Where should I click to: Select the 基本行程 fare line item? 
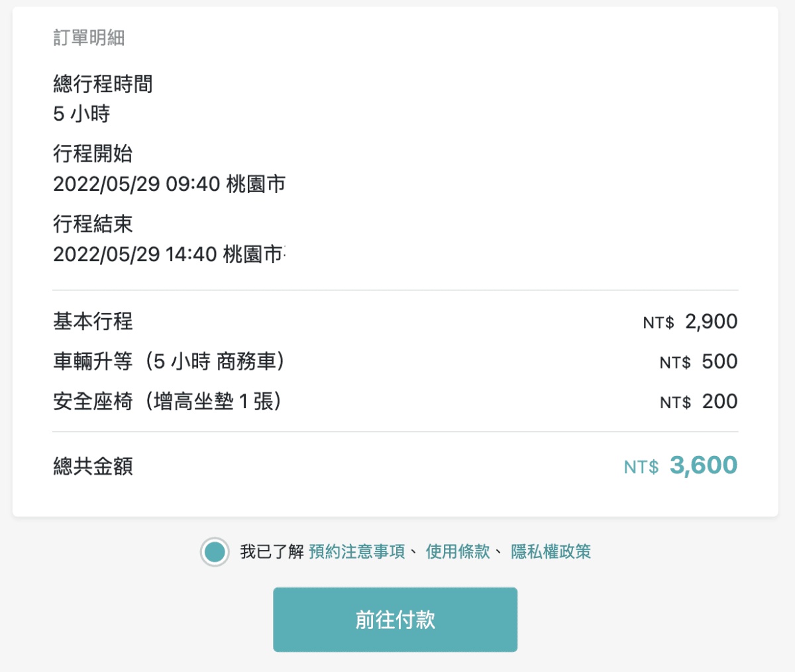pos(93,322)
